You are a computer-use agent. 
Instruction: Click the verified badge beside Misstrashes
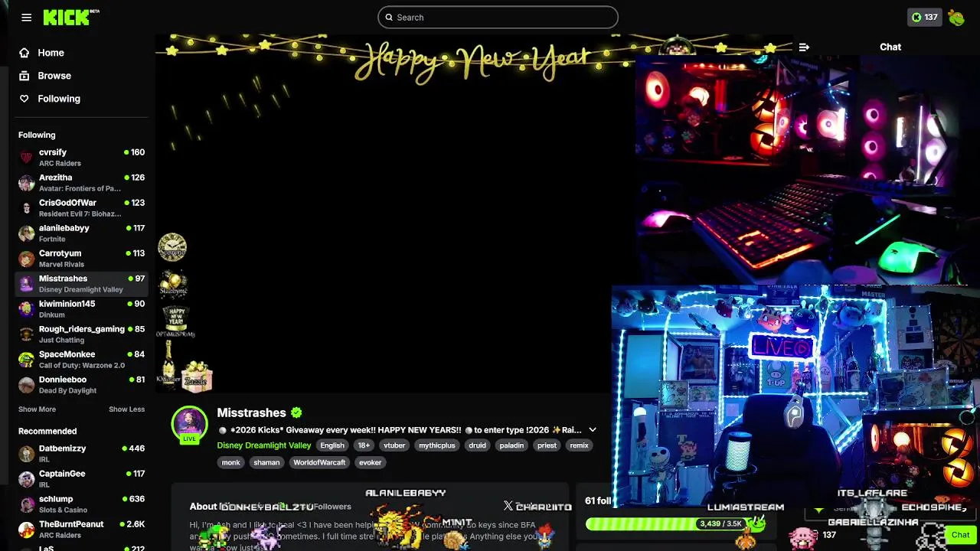[296, 412]
